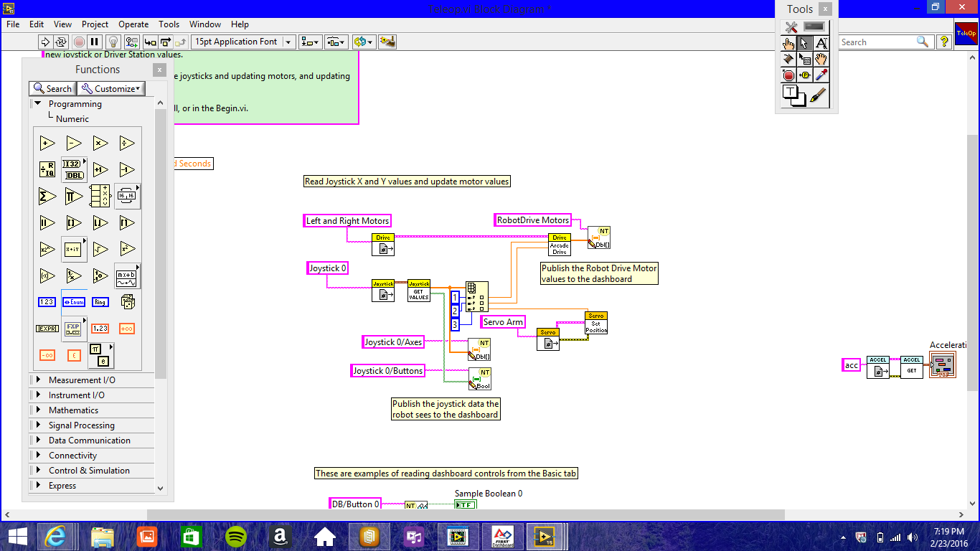Collapse the Programming category

point(38,104)
